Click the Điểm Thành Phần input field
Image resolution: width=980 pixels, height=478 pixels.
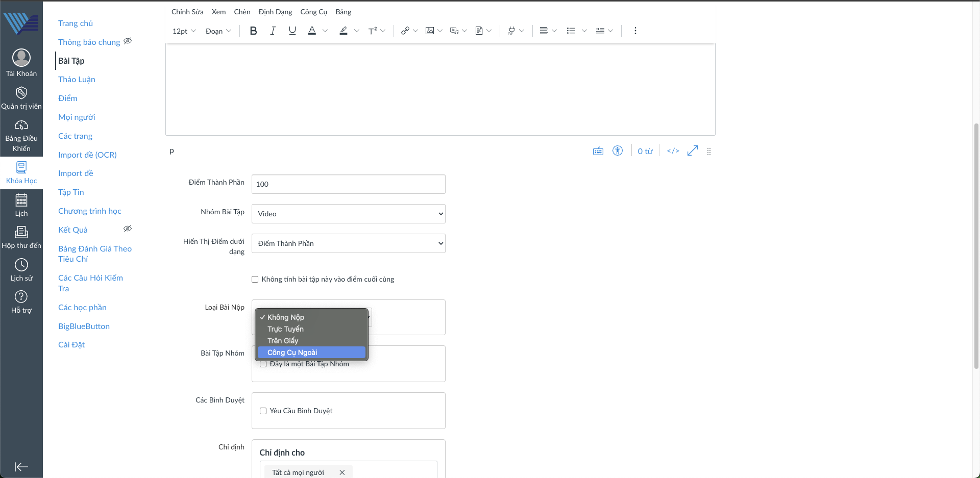[348, 184]
